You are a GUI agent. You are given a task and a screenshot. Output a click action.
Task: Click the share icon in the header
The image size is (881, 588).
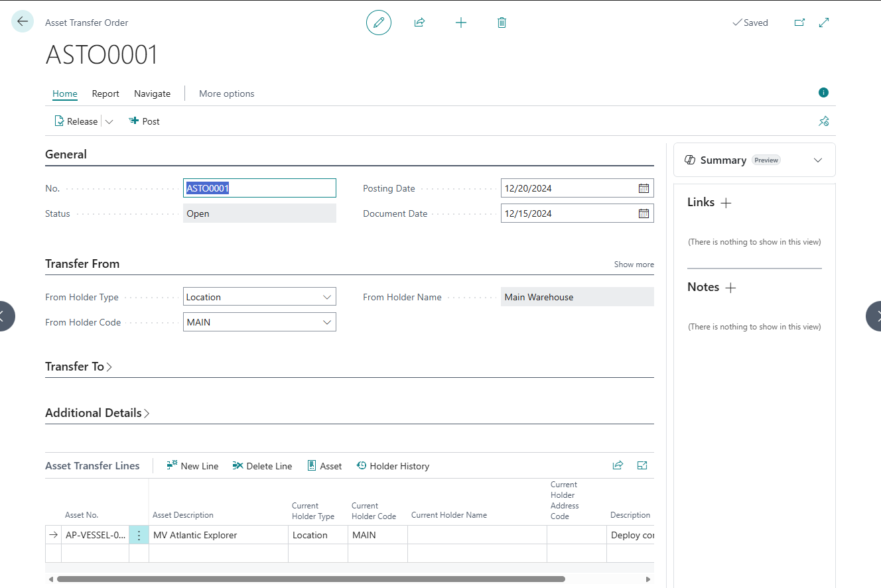click(x=419, y=23)
